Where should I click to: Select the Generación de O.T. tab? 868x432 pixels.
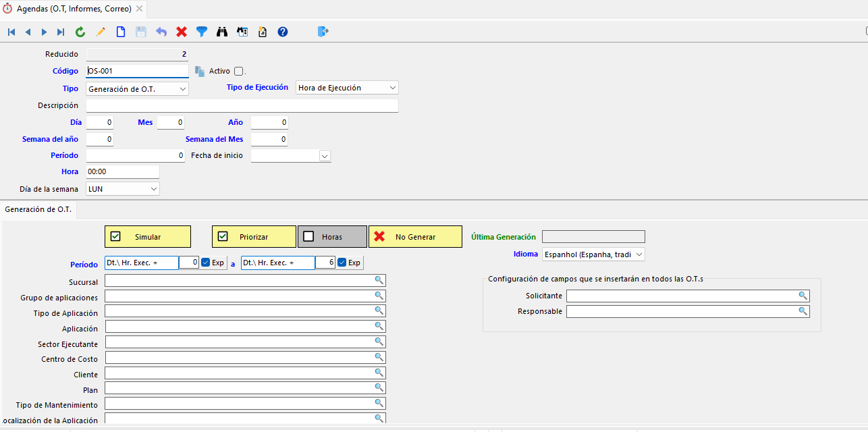(x=38, y=210)
